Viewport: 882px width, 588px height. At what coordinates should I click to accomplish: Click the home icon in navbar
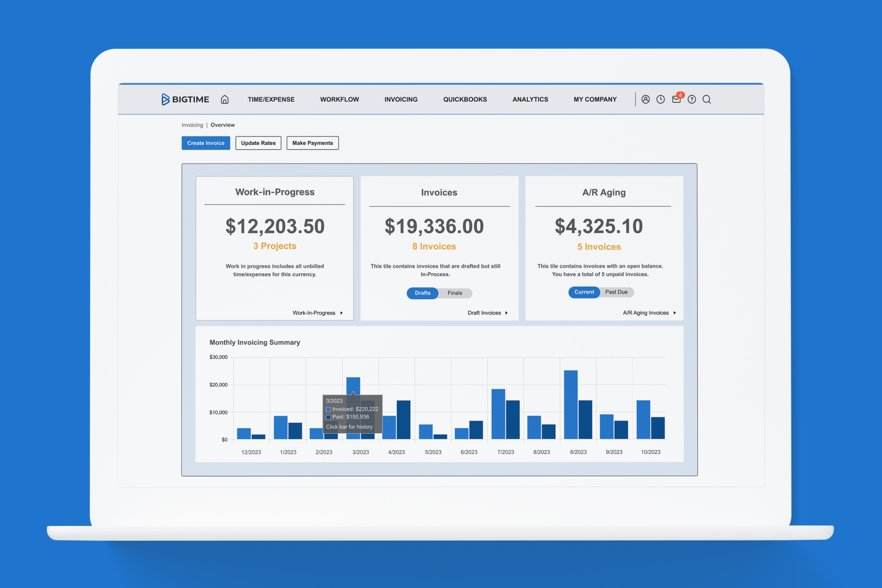(225, 99)
